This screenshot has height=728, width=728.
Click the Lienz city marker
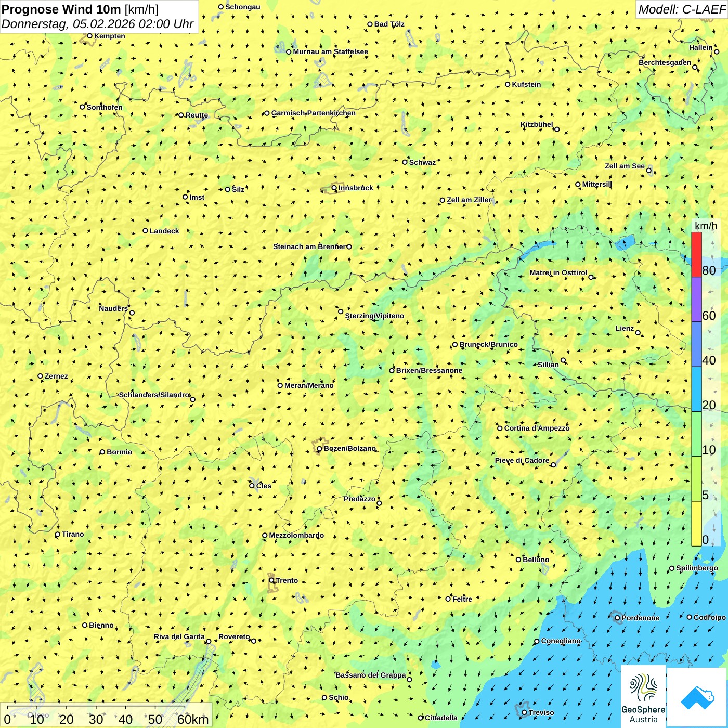pos(638,333)
